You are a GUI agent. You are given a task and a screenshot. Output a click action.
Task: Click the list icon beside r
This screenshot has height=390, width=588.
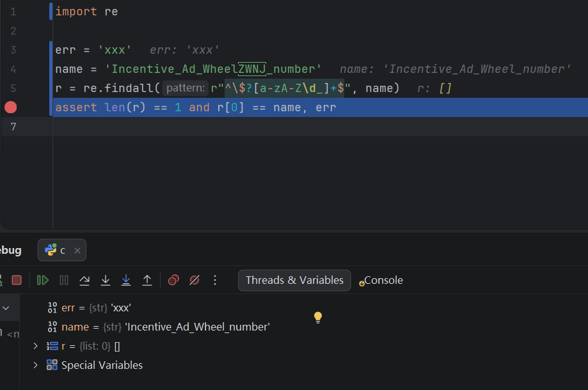tap(52, 346)
